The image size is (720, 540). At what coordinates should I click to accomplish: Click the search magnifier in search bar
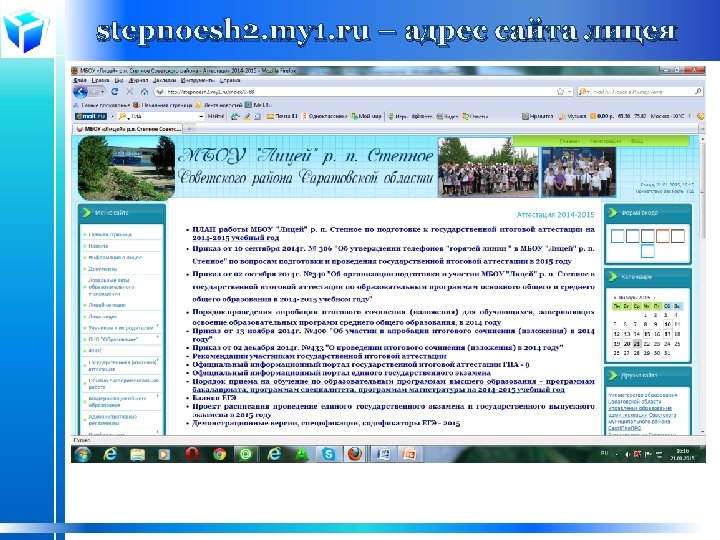click(698, 91)
